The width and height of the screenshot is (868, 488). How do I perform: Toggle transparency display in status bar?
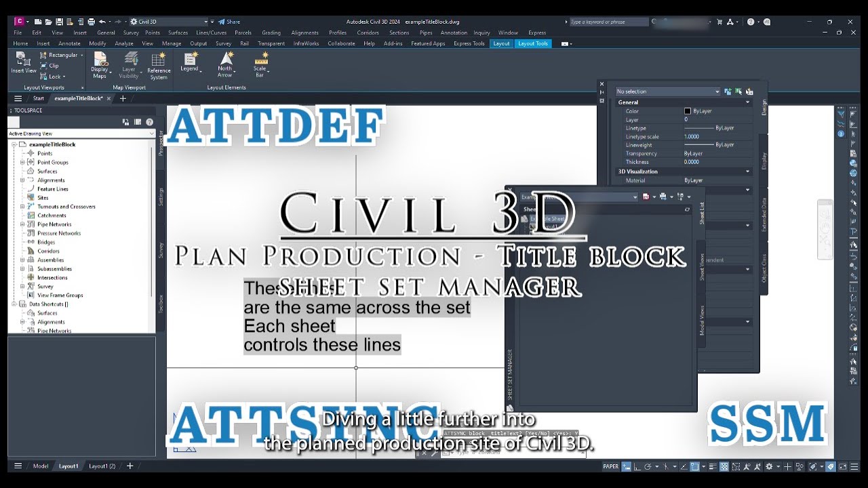[724, 466]
